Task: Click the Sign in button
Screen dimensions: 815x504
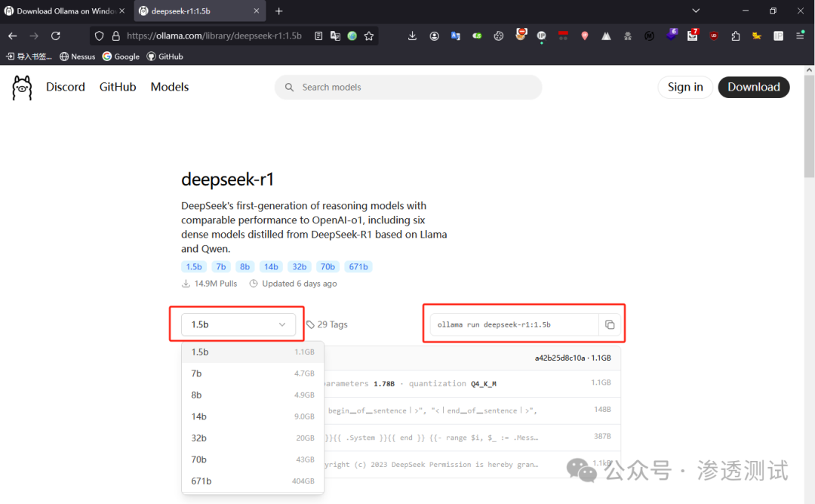Action: (x=685, y=87)
